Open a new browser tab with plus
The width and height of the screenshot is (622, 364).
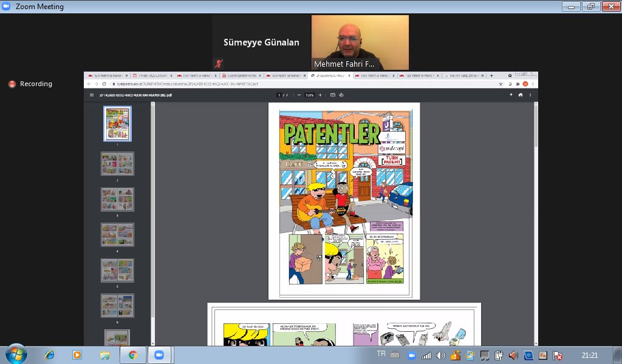pyautogui.click(x=491, y=76)
